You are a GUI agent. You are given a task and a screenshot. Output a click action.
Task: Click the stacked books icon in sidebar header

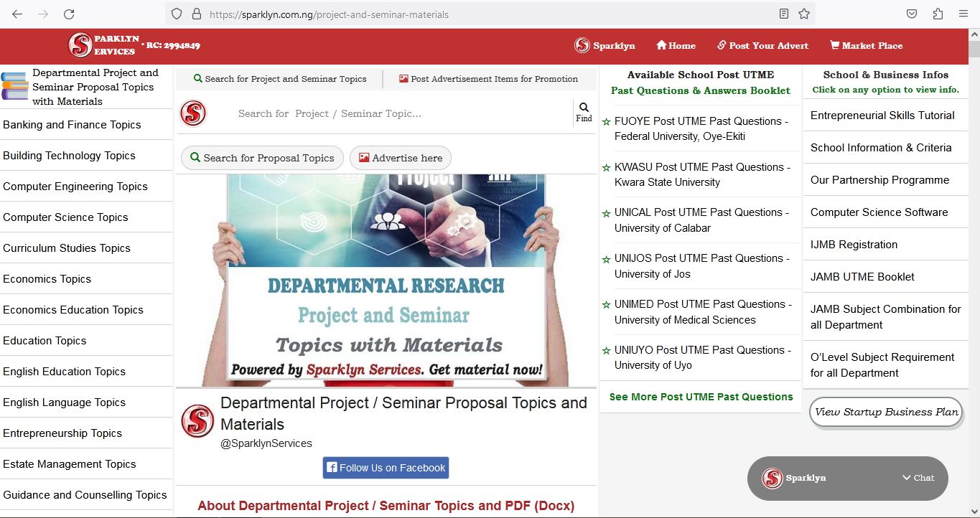15,86
